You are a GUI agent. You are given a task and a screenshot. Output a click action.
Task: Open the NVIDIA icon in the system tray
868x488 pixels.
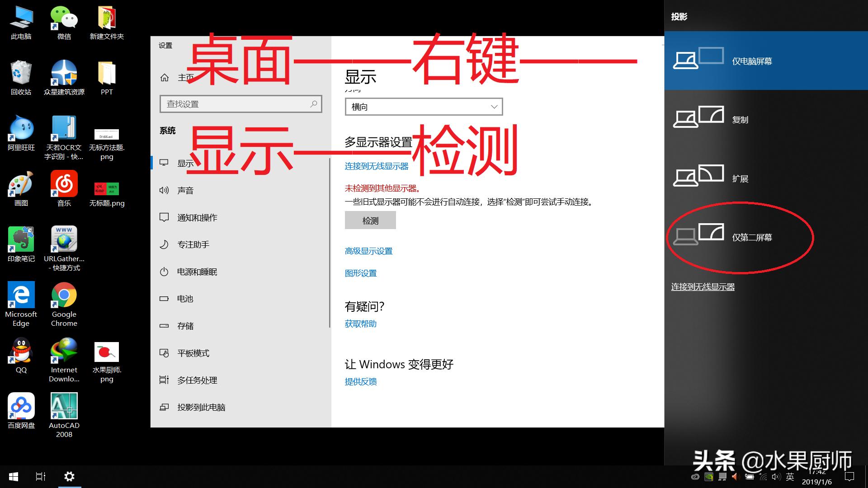tap(708, 476)
